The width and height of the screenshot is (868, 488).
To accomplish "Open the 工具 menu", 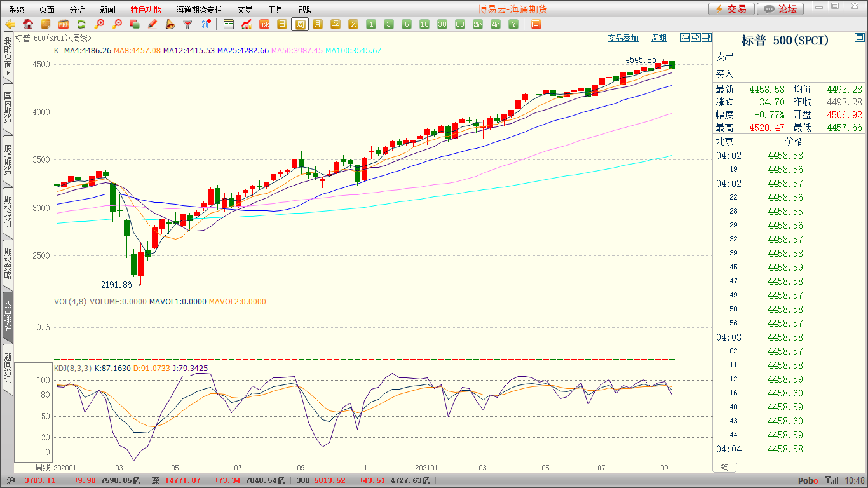I will point(275,10).
